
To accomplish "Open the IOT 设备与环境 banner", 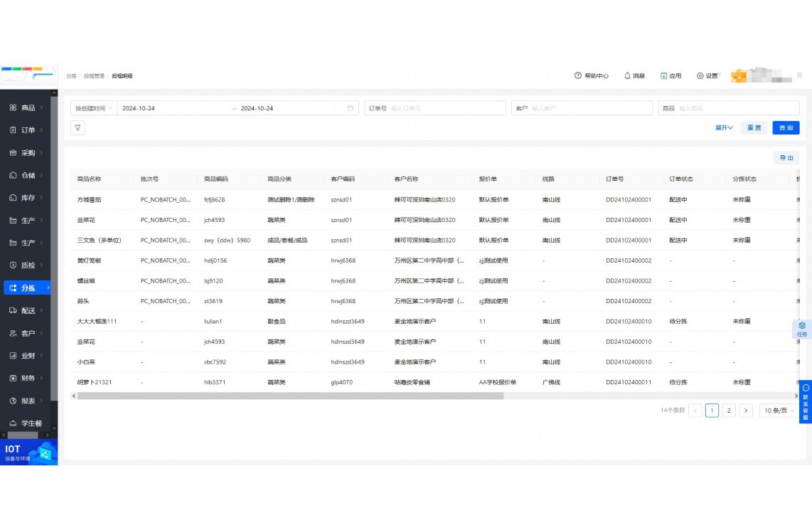I will point(28,453).
